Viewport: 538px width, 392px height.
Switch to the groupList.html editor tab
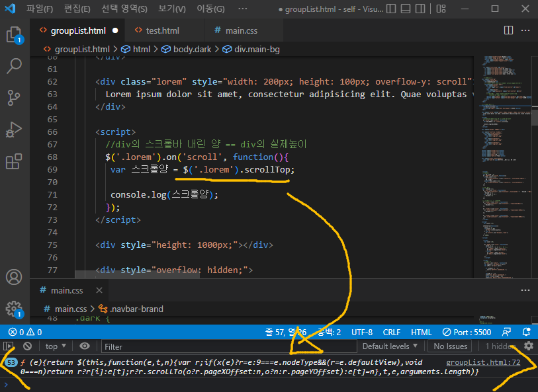click(77, 30)
